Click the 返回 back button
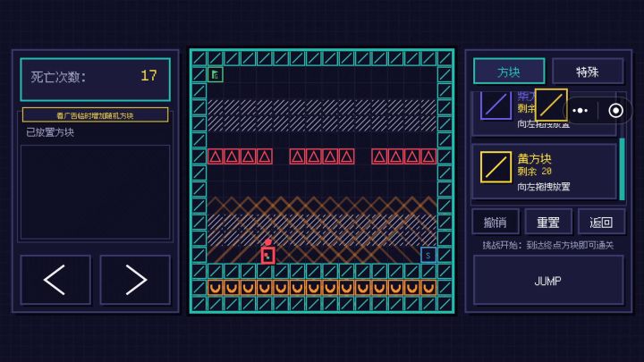Viewport: 644px width, 362px height. tap(601, 222)
